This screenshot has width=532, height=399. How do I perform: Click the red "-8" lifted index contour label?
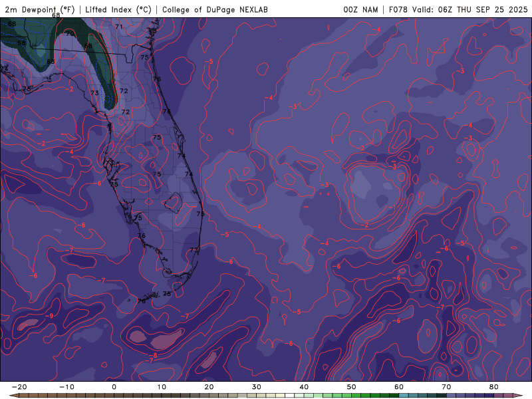click(x=153, y=355)
